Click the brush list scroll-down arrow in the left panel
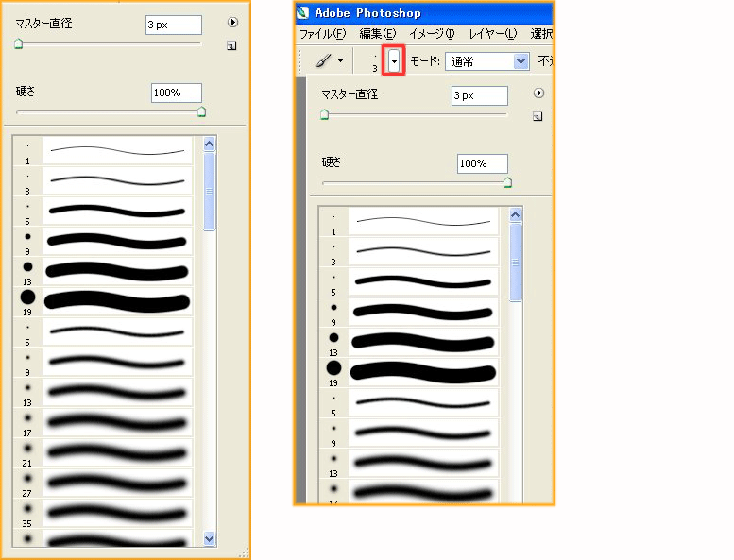 point(210,539)
